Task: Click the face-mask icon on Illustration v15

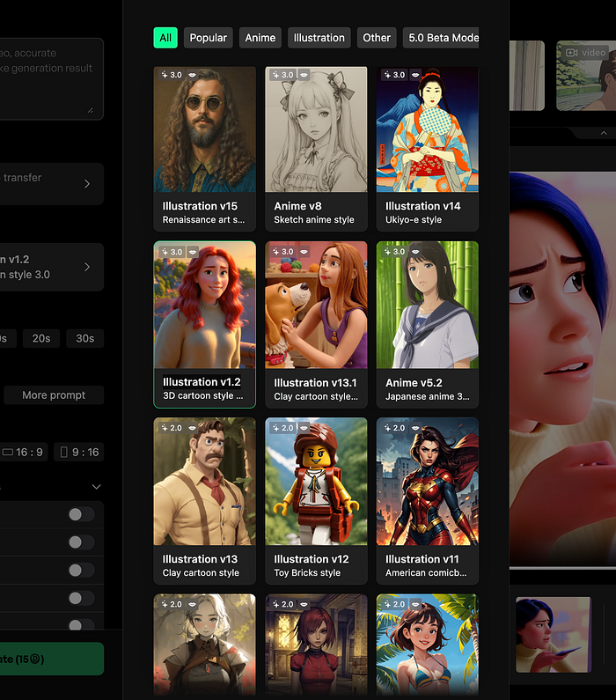Action: (192, 75)
